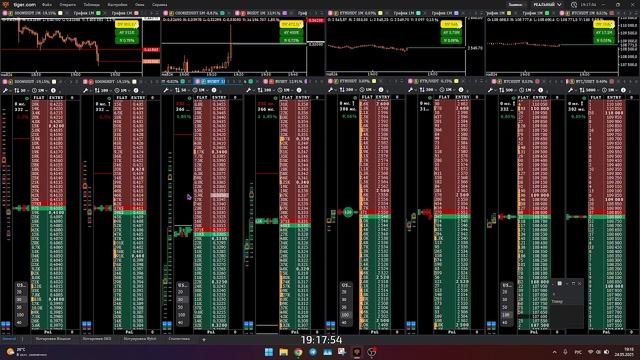
Task: Open the Файл menu
Action: 47,4
